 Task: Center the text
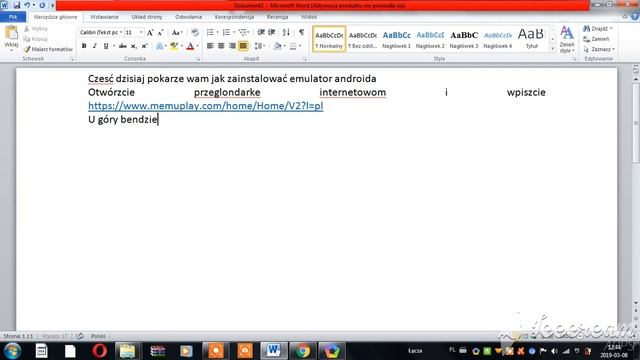click(x=221, y=46)
